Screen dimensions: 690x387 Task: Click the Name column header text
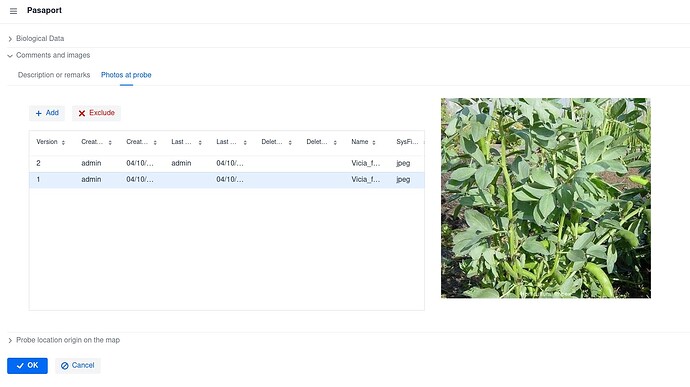click(360, 142)
